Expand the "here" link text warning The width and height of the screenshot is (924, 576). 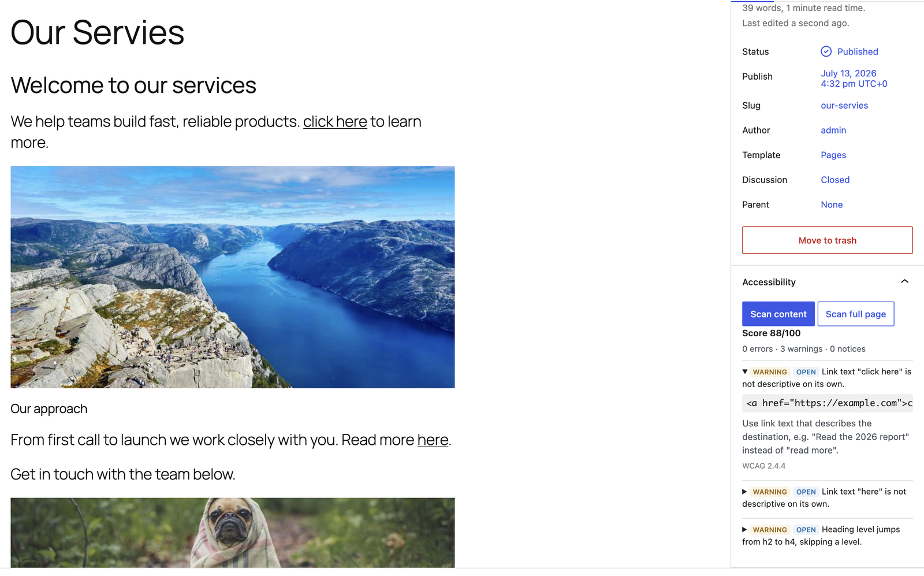744,492
